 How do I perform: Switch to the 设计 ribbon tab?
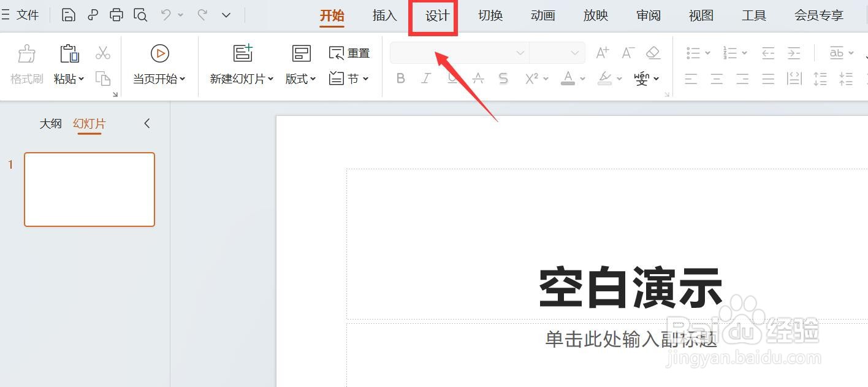(x=438, y=16)
